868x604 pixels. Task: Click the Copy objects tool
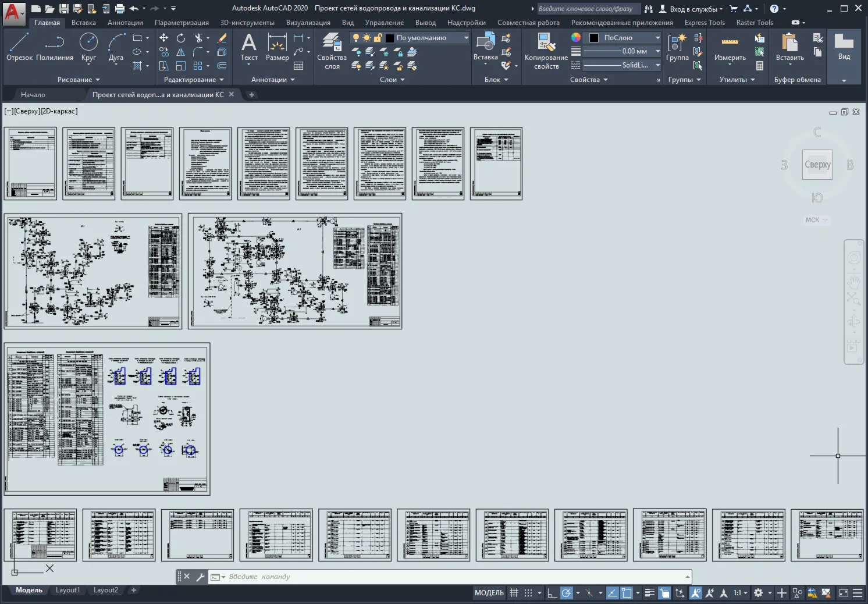click(x=164, y=52)
